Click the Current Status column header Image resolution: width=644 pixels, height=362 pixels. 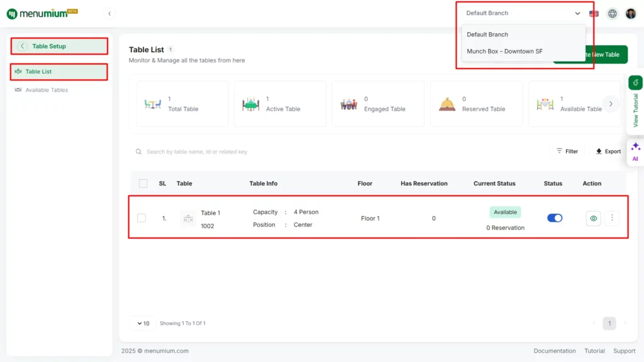point(494,184)
